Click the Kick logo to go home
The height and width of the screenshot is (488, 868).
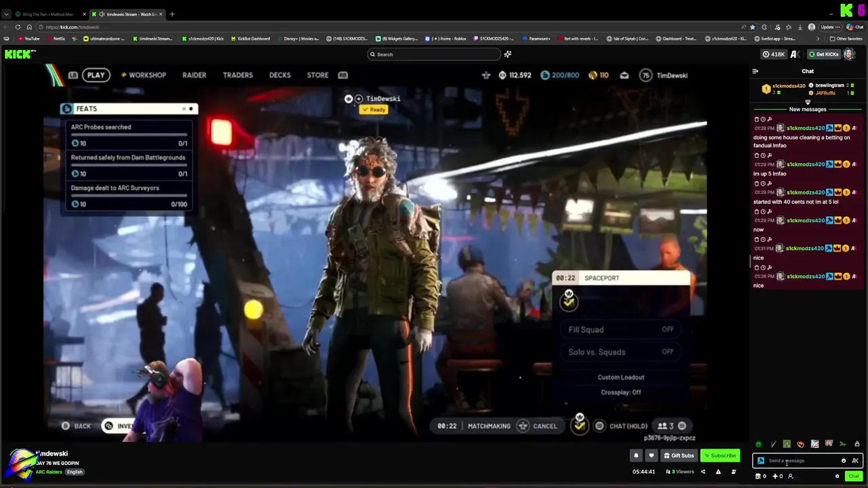[20, 54]
